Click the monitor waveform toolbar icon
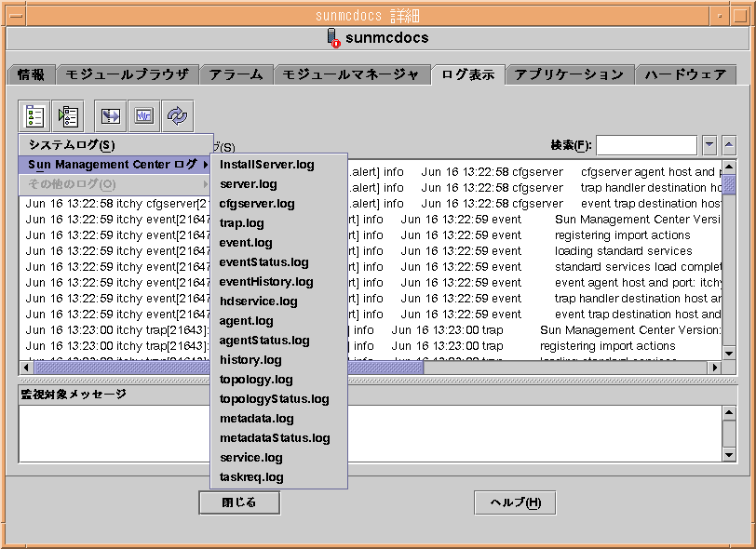Screen dimensions: 756x549 (144, 116)
